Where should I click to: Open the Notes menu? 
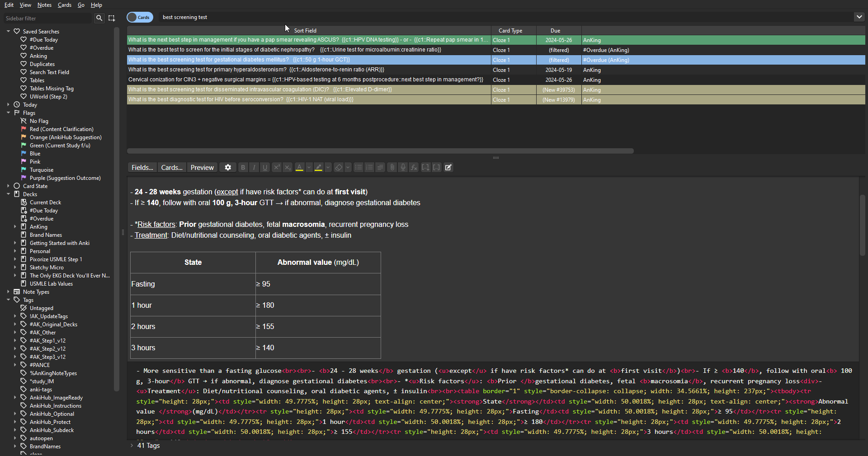(x=44, y=5)
